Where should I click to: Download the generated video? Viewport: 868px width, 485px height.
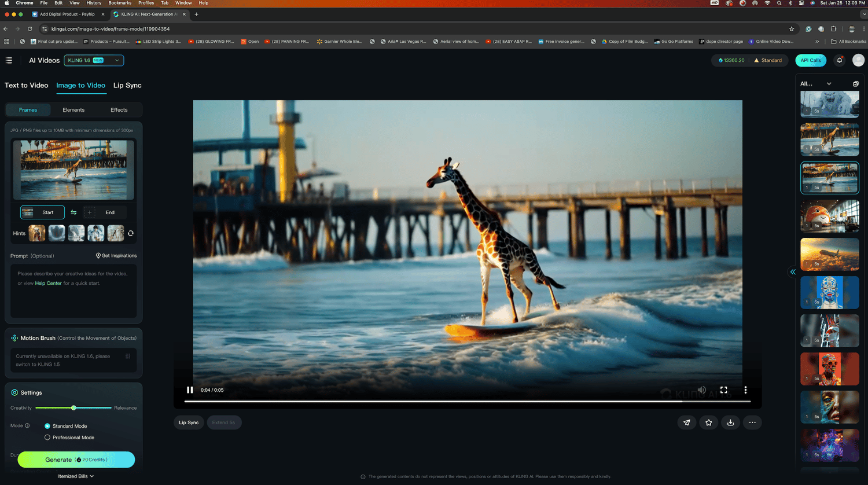730,422
